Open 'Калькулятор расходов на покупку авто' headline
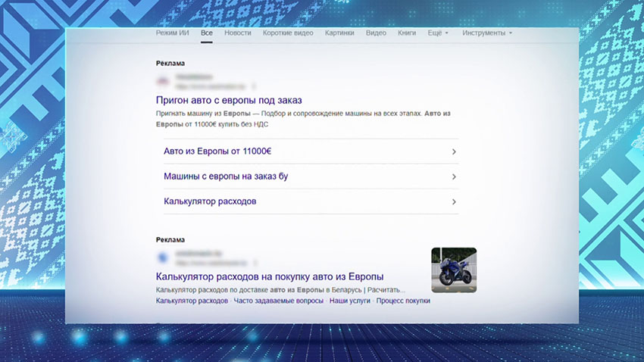This screenshot has height=362, width=644. (x=269, y=276)
